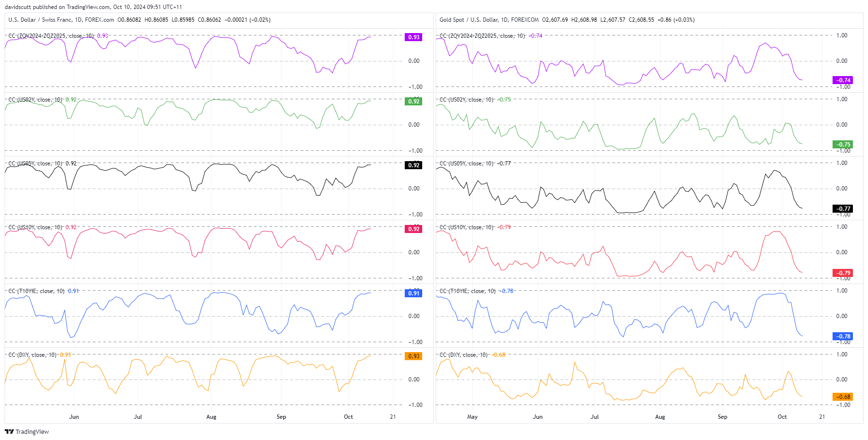
Task: Click the open price O0.86082 on USD/CHF chart
Action: coord(129,20)
